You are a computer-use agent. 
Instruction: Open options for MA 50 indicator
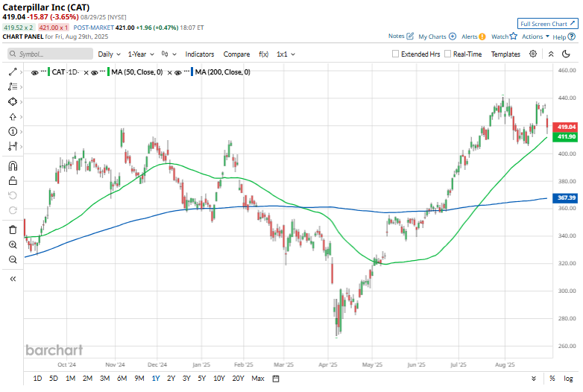103,71
